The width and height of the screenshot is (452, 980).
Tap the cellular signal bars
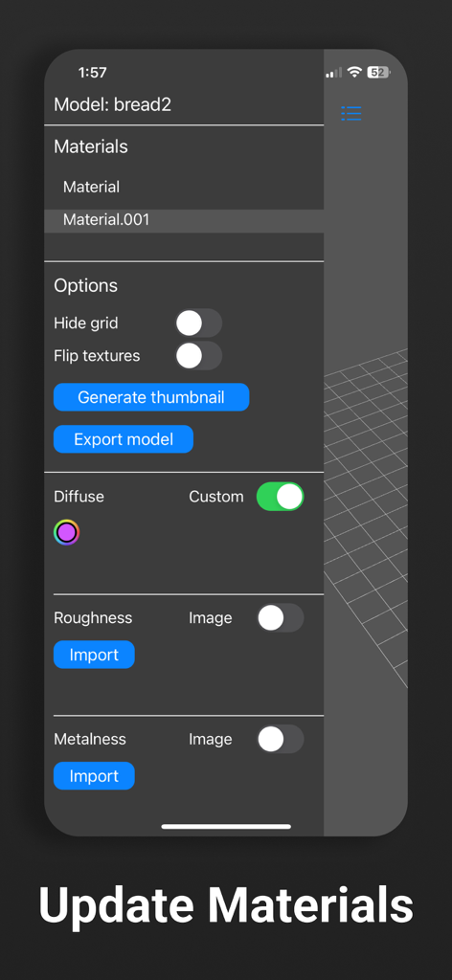[x=333, y=73]
